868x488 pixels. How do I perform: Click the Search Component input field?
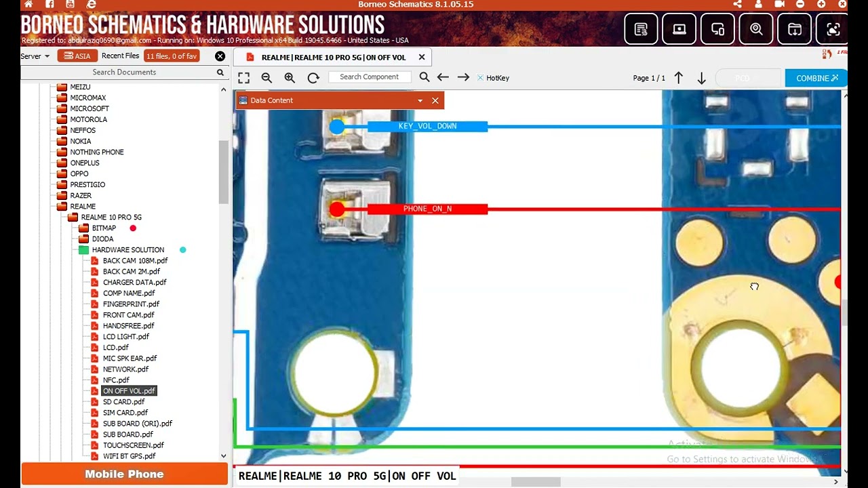[x=370, y=77]
